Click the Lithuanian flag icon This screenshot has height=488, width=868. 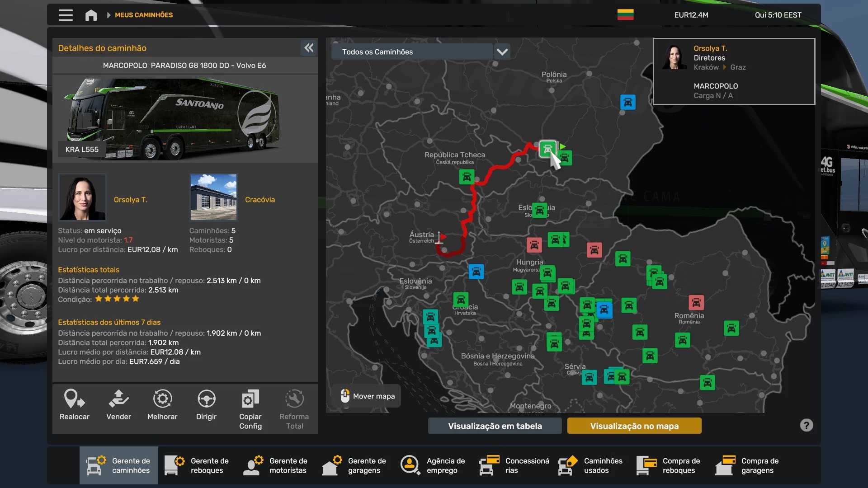625,15
